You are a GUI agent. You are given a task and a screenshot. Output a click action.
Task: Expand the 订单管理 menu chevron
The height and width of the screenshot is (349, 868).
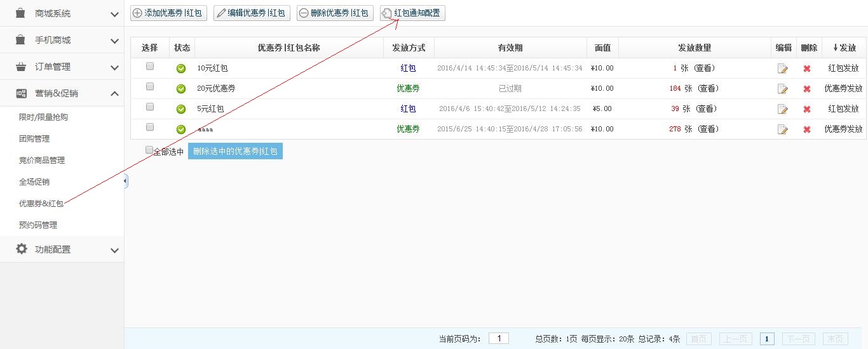pos(114,67)
